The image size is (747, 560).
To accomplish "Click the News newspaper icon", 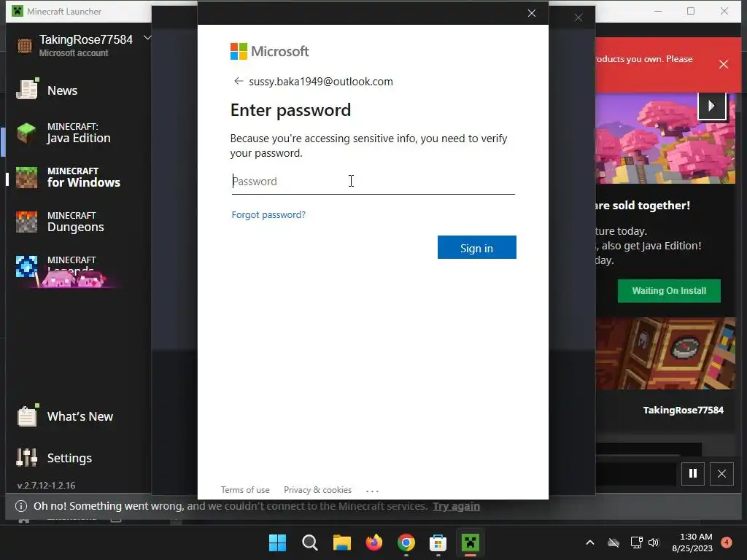I will 27,88.
